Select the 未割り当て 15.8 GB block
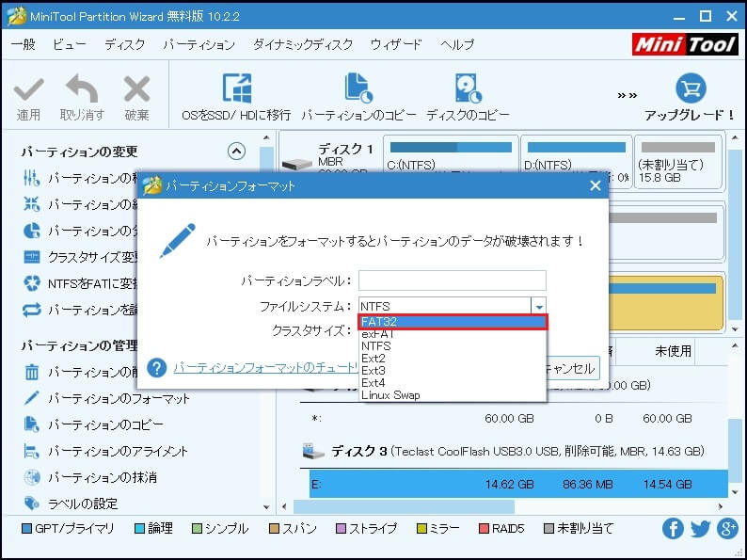 [x=678, y=162]
